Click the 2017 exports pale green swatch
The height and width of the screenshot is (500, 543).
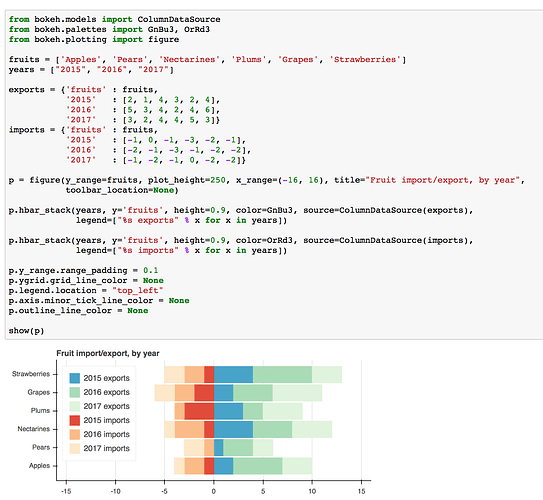tap(74, 406)
